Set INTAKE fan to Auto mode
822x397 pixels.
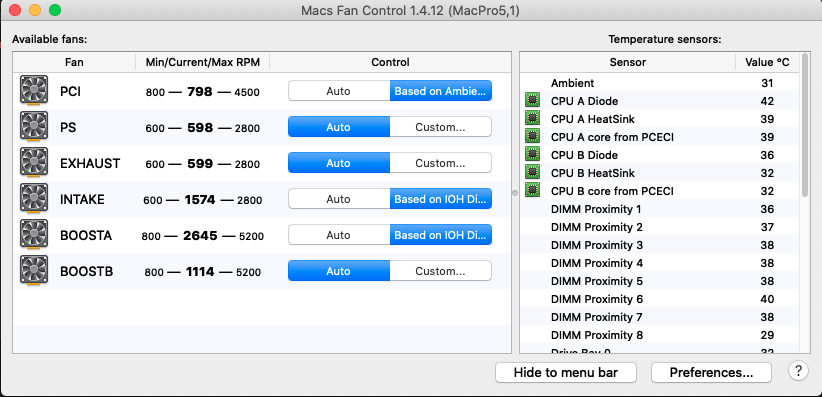[x=339, y=199]
